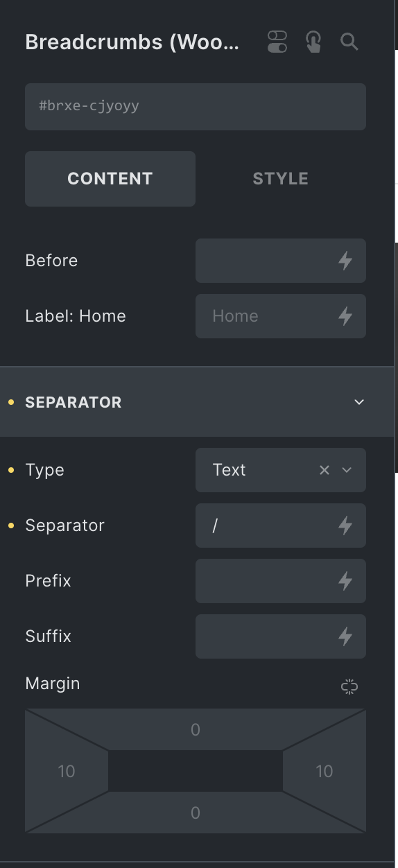Open the element conditions toggle icon
398x868 pixels.
(277, 42)
